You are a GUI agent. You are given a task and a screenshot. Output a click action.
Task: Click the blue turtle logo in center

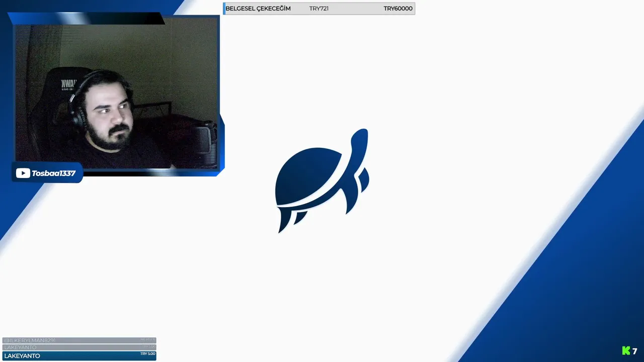(322, 180)
